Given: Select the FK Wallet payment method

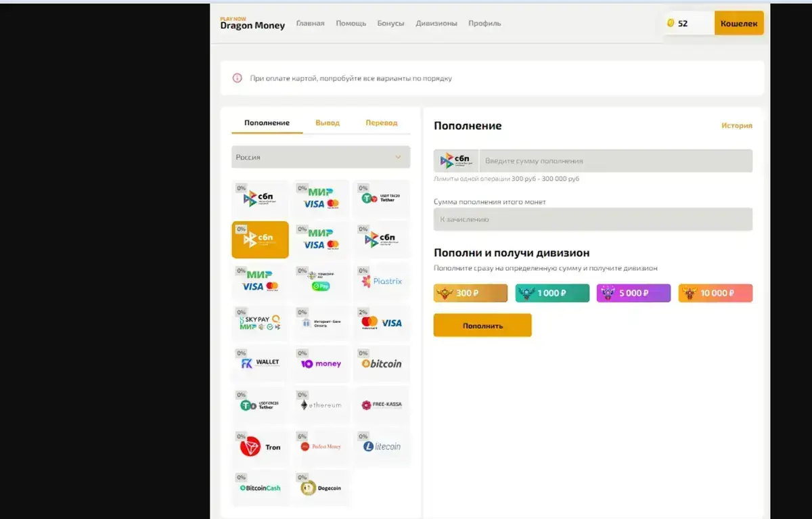Looking at the screenshot, I should coord(260,364).
